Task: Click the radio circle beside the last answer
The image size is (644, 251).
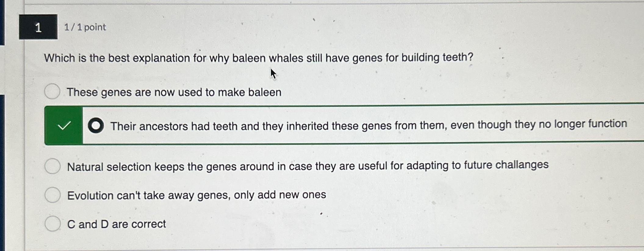Action: coord(53,224)
